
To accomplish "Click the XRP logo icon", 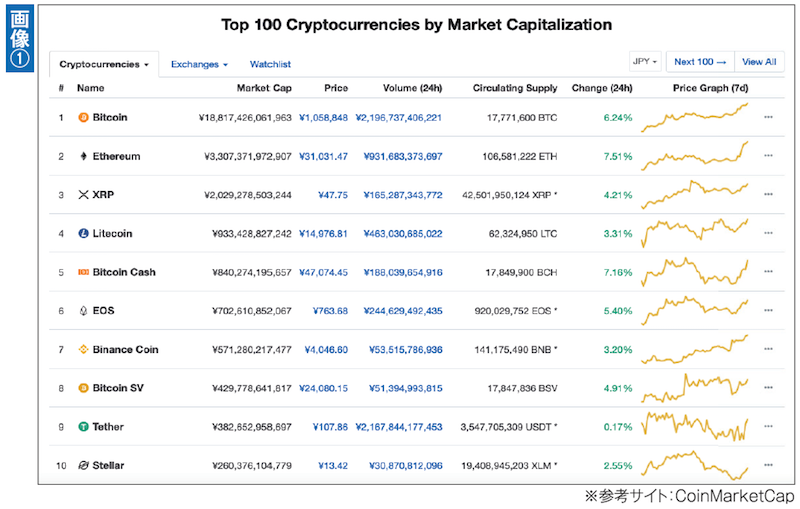I will (x=84, y=195).
